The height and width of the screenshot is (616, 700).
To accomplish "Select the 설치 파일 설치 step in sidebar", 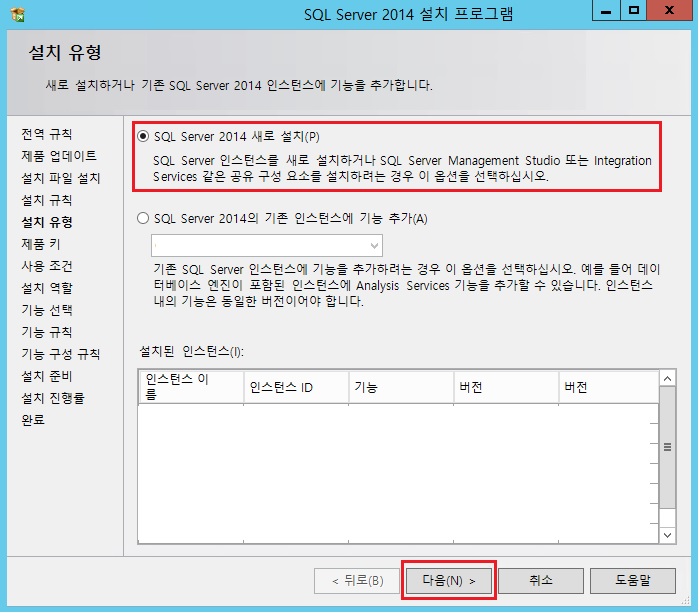I will [x=61, y=178].
